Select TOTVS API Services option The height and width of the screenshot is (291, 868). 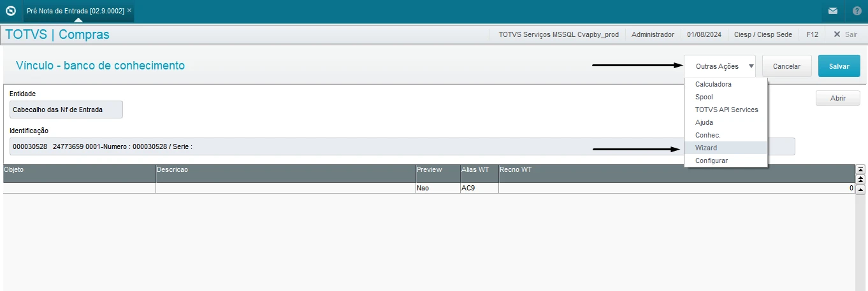pyautogui.click(x=727, y=110)
